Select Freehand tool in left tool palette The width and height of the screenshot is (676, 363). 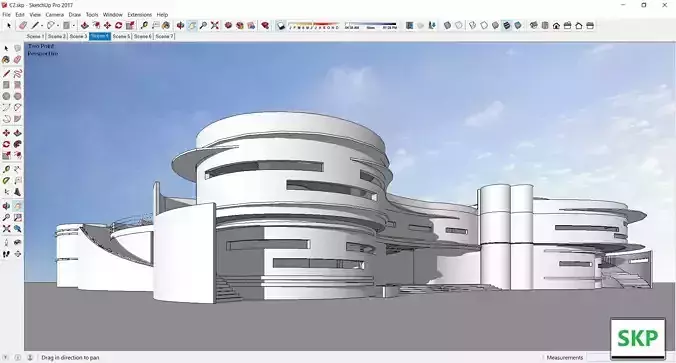(x=18, y=74)
